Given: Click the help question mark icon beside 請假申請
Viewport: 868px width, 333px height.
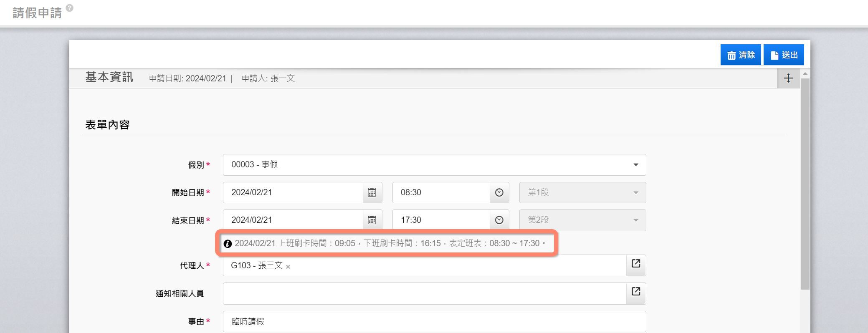Looking at the screenshot, I should coord(70,8).
